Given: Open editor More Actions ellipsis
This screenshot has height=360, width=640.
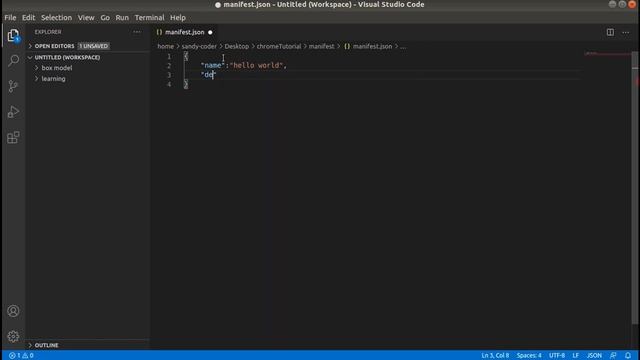Looking at the screenshot, I should click(x=625, y=32).
